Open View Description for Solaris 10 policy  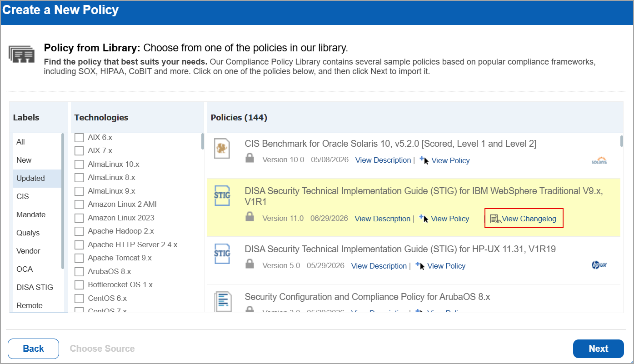(383, 160)
